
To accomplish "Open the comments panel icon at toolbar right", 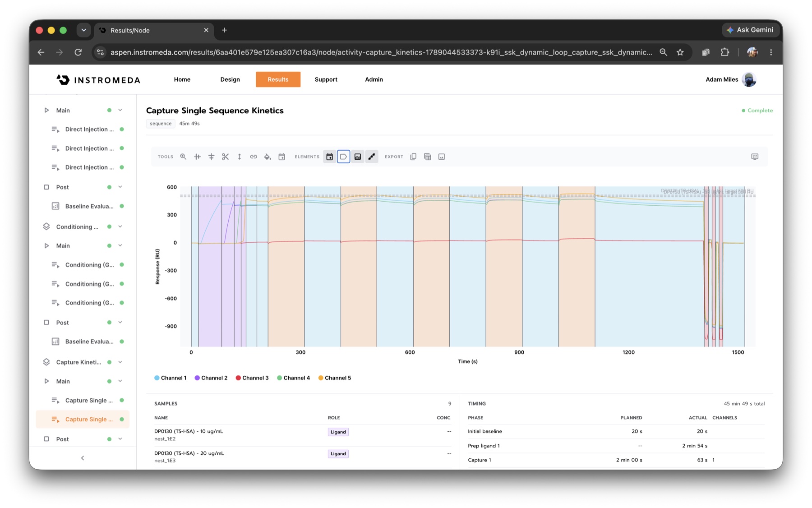I will click(x=755, y=157).
